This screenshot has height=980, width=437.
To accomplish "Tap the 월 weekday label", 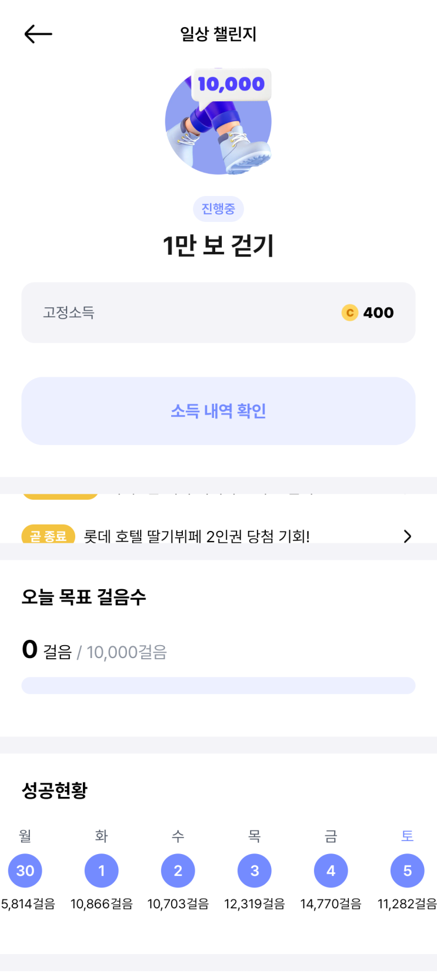I will coord(25,836).
